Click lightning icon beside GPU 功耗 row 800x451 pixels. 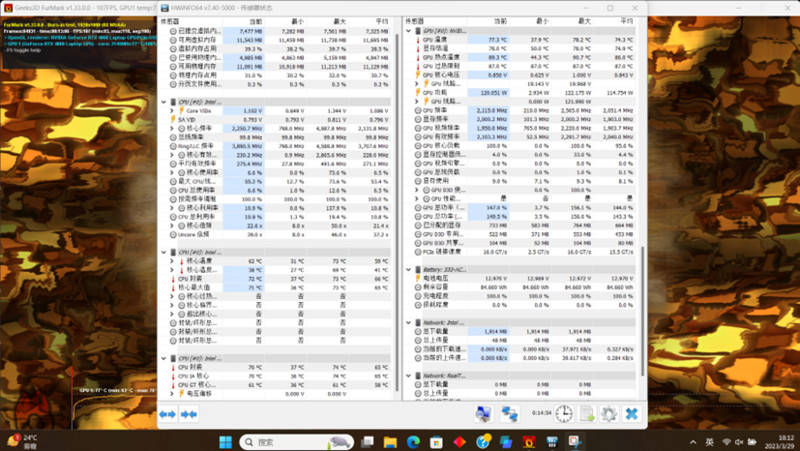(418, 93)
